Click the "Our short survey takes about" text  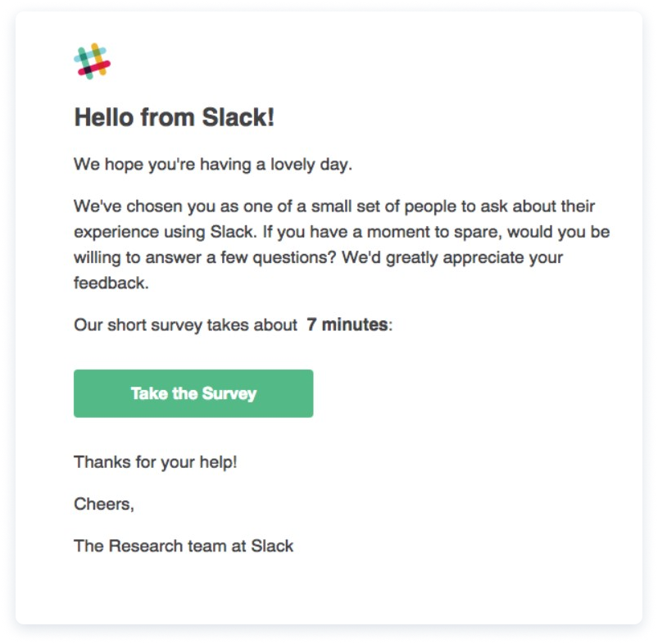click(x=185, y=325)
